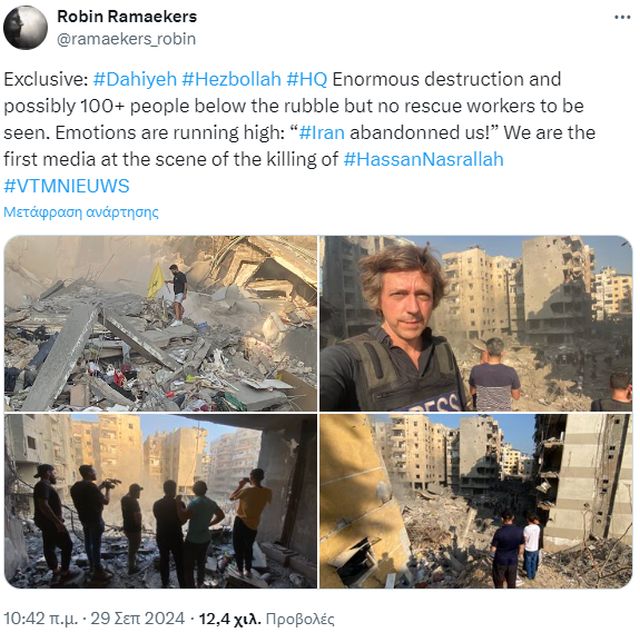The image size is (640, 633).
Task: Click the 29 Σεπ 2024 post date
Action: pyautogui.click(x=138, y=619)
